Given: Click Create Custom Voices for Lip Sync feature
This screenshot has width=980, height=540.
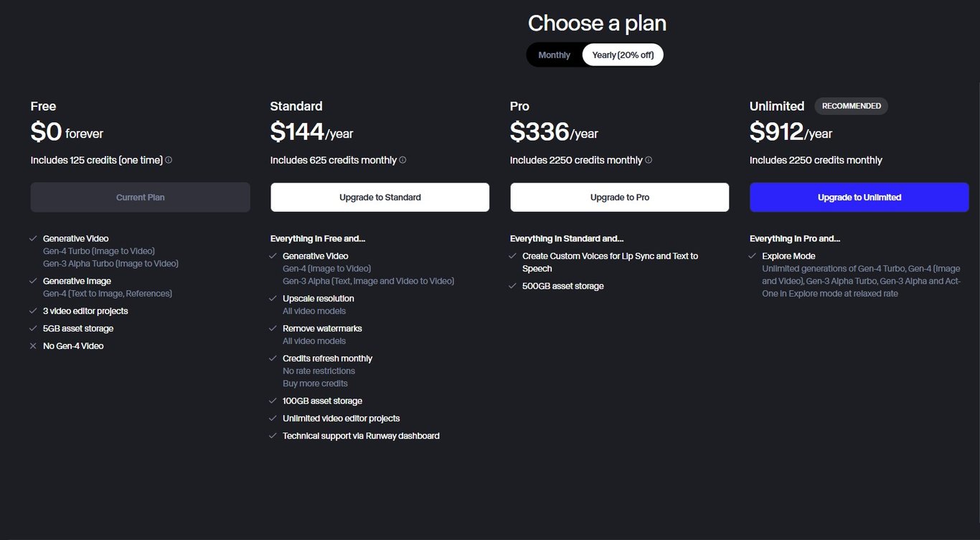Looking at the screenshot, I should [610, 262].
